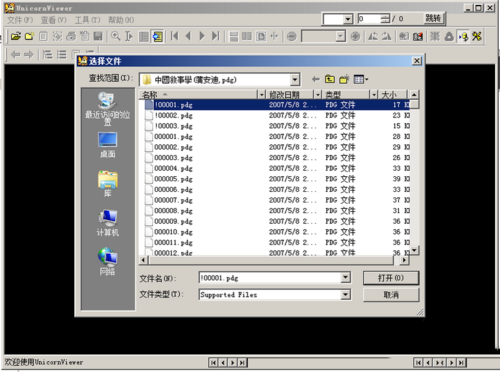Image resolution: width=500 pixels, height=372 pixels.
Task: Sort files by 大小 column header
Action: coord(393,95)
